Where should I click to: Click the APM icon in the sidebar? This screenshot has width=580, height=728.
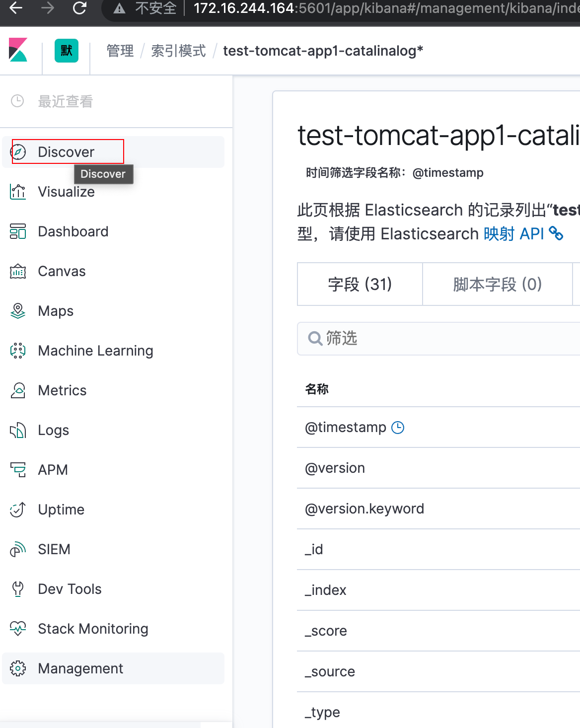tap(18, 470)
